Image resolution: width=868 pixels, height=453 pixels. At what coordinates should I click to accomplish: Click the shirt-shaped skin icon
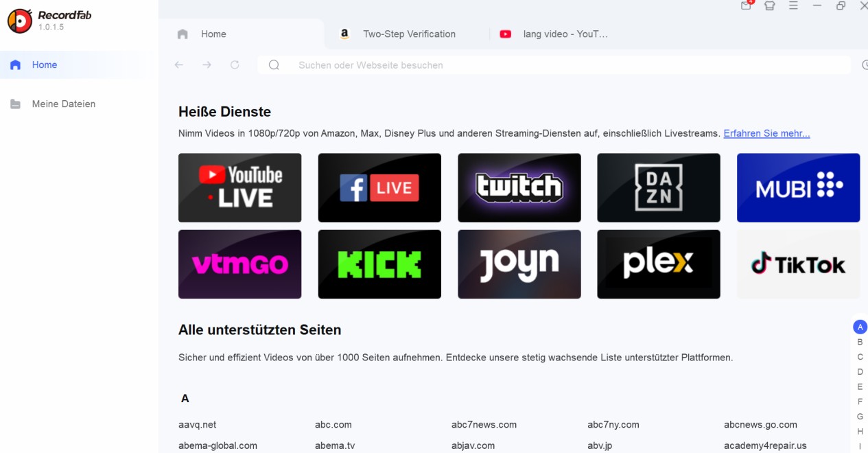point(769,5)
